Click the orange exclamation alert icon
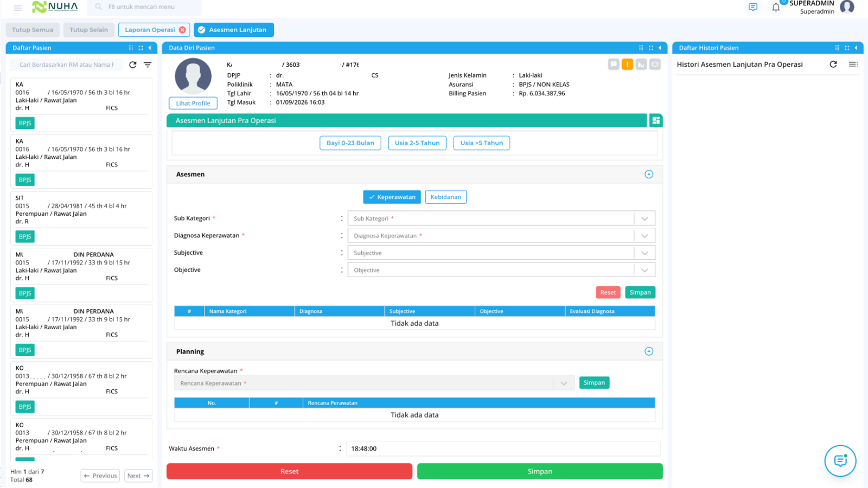 pyautogui.click(x=627, y=65)
